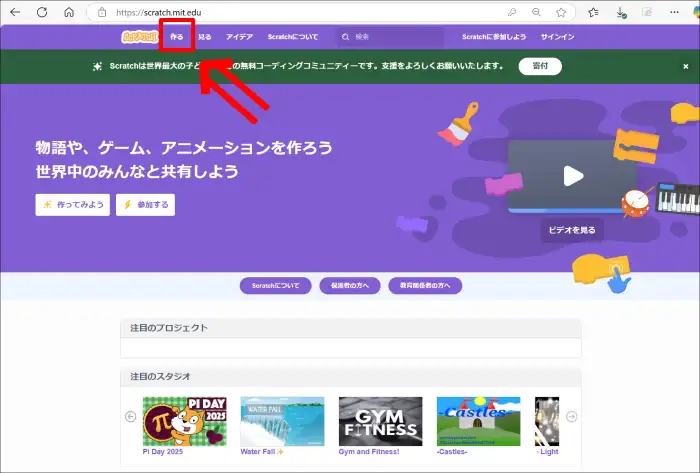Viewport: 700px width, 473px height.
Task: Open the browser home page icon
Action: coord(69,12)
